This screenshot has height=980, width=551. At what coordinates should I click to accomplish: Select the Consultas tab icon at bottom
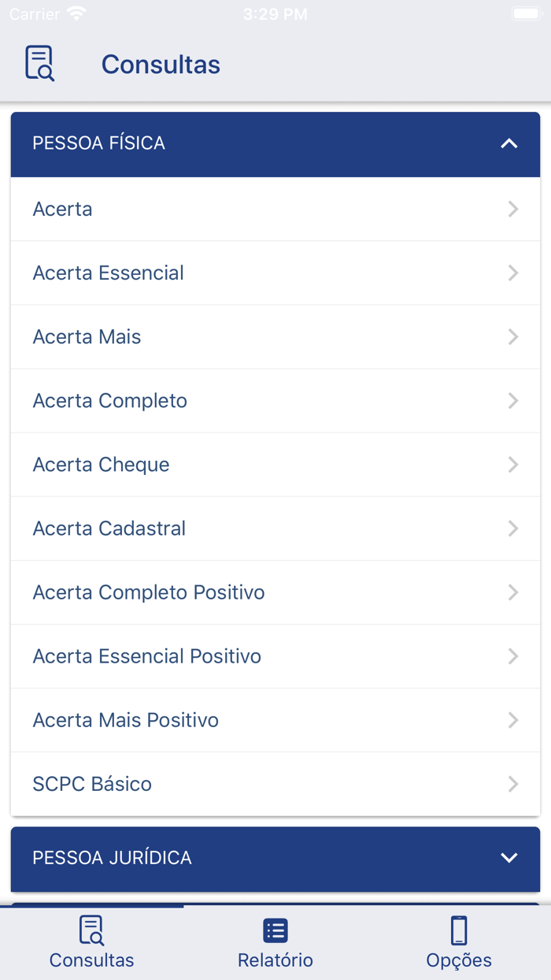coord(91,930)
